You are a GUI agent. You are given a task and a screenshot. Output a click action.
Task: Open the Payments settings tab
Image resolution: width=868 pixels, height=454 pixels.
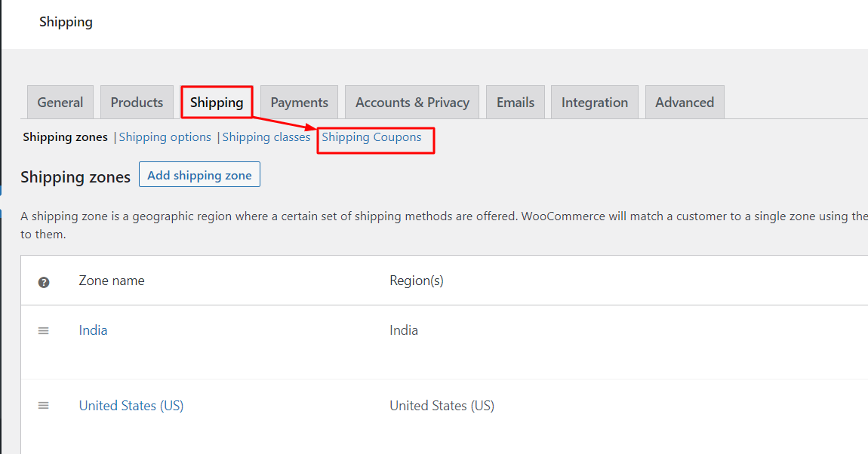pyautogui.click(x=299, y=101)
